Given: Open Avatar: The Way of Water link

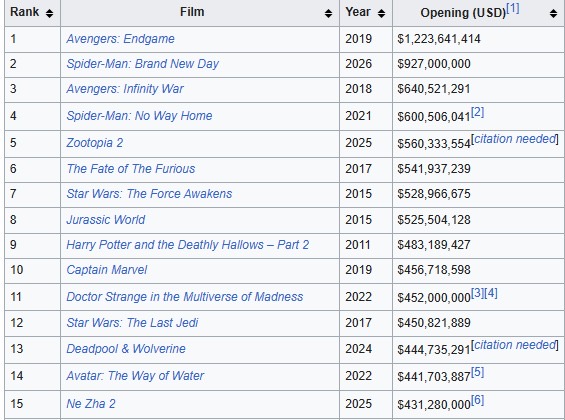Looking at the screenshot, I should click(x=135, y=376).
